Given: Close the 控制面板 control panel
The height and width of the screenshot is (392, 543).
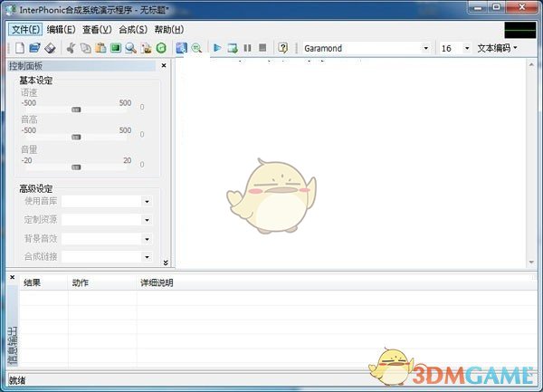Looking at the screenshot, I should [164, 65].
